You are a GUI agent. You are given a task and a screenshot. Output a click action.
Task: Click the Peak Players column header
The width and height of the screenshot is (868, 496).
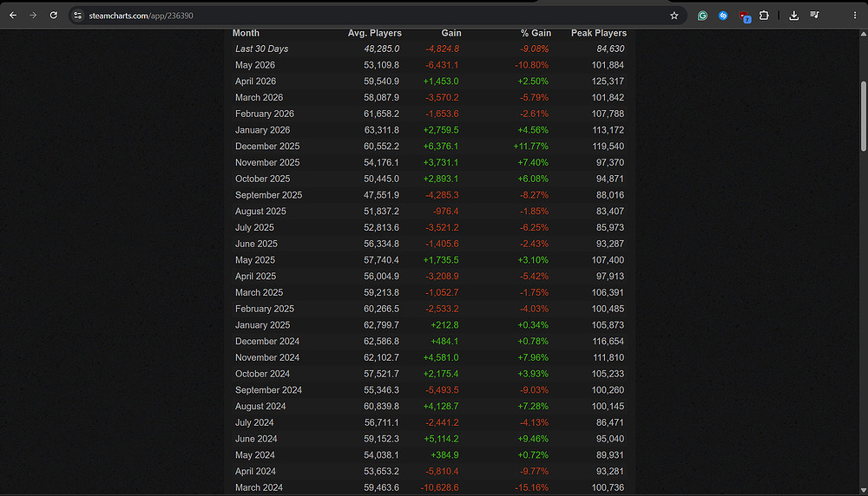pyautogui.click(x=598, y=33)
